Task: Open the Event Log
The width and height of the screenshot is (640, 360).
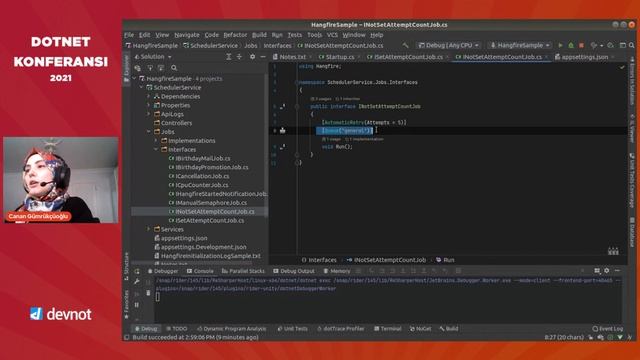Action: [608, 329]
